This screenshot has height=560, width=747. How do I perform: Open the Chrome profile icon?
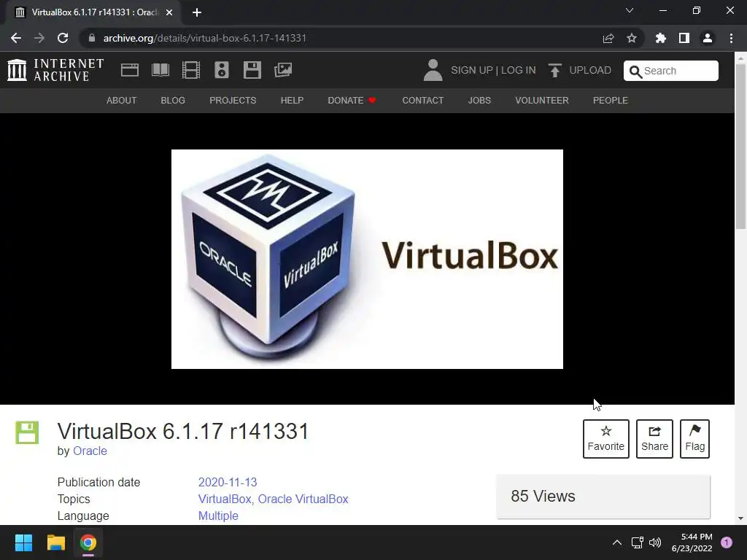pos(708,38)
